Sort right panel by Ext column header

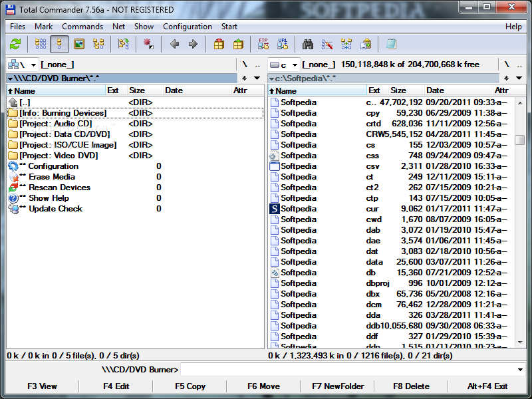(x=378, y=90)
